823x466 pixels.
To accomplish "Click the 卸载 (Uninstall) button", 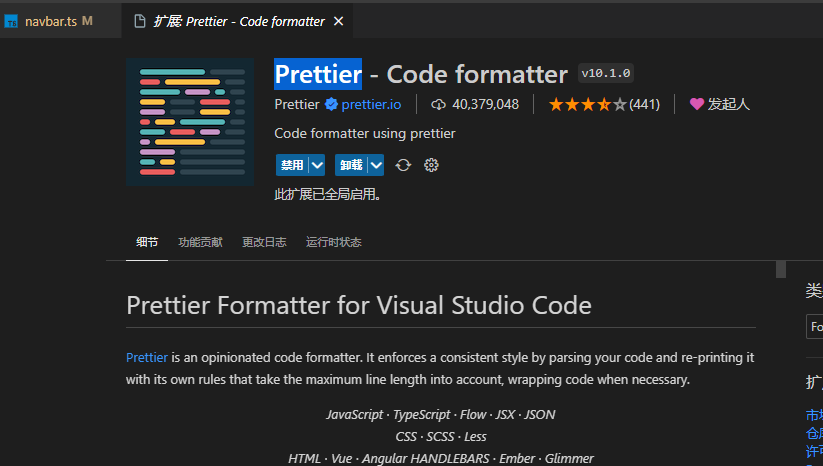I will tap(351, 165).
